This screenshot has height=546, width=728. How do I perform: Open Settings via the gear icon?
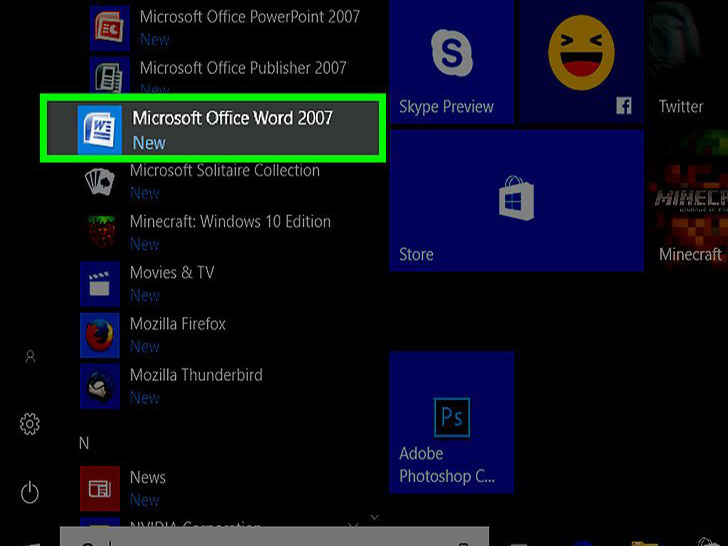(x=30, y=425)
